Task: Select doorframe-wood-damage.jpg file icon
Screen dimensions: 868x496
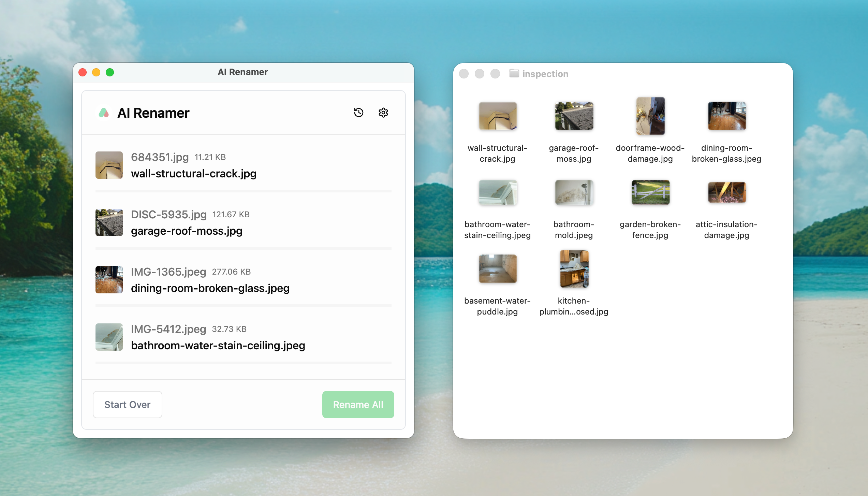Action: [650, 116]
